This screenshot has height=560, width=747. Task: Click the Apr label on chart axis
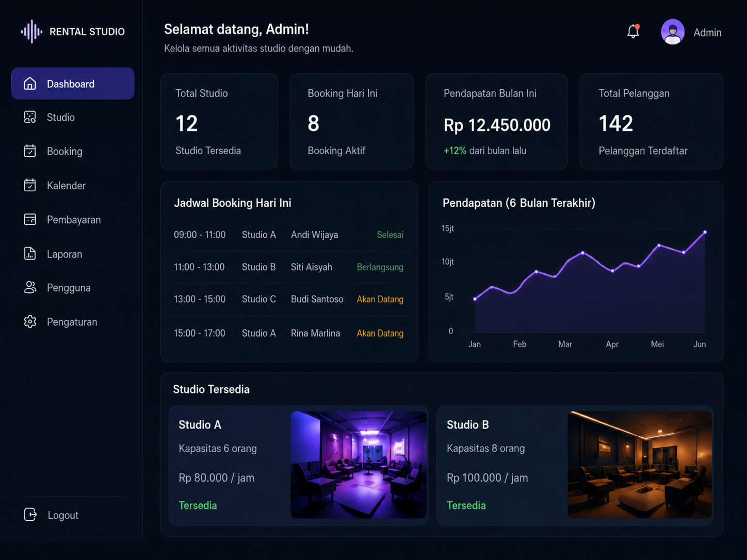pyautogui.click(x=612, y=344)
